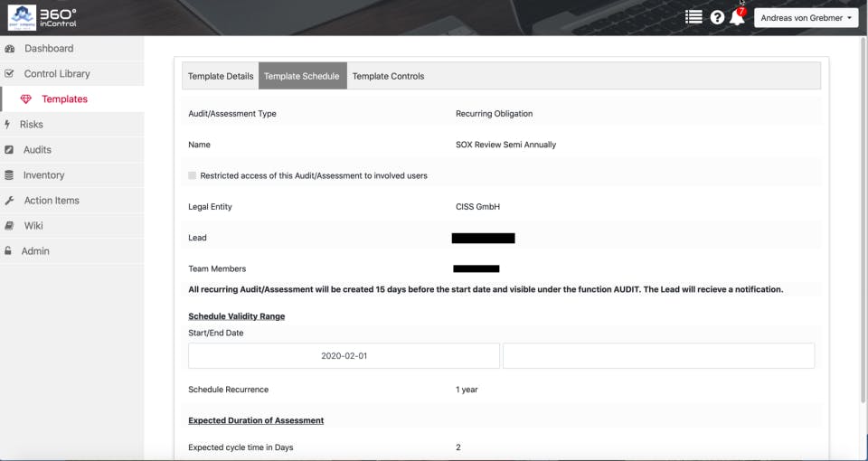
Task: Click the Control Library checkmark icon
Action: (x=9, y=73)
